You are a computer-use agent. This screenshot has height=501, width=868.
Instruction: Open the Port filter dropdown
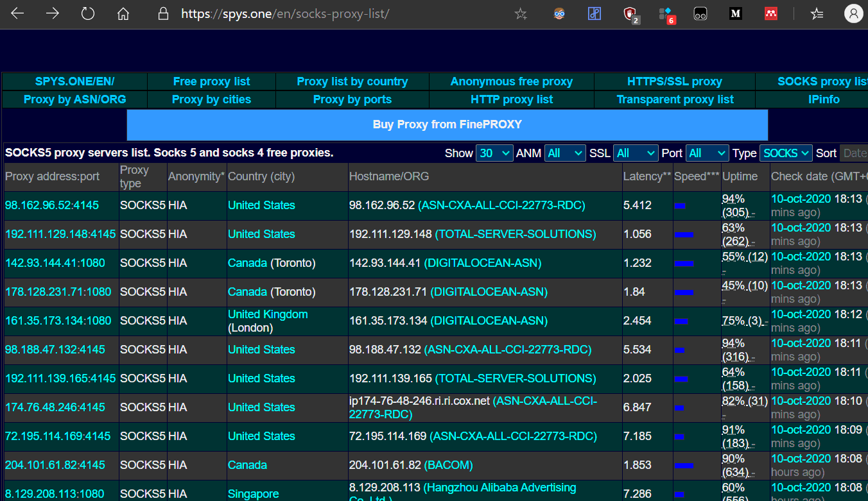707,153
